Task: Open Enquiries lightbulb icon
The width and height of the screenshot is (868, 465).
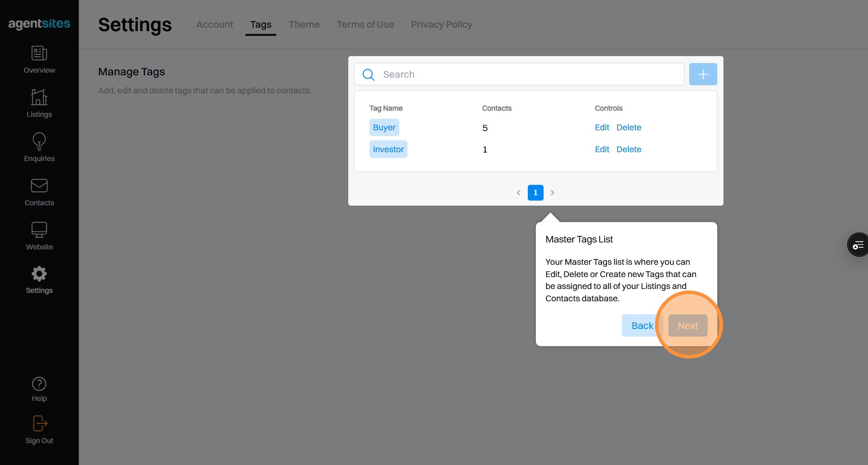Action: point(39,141)
